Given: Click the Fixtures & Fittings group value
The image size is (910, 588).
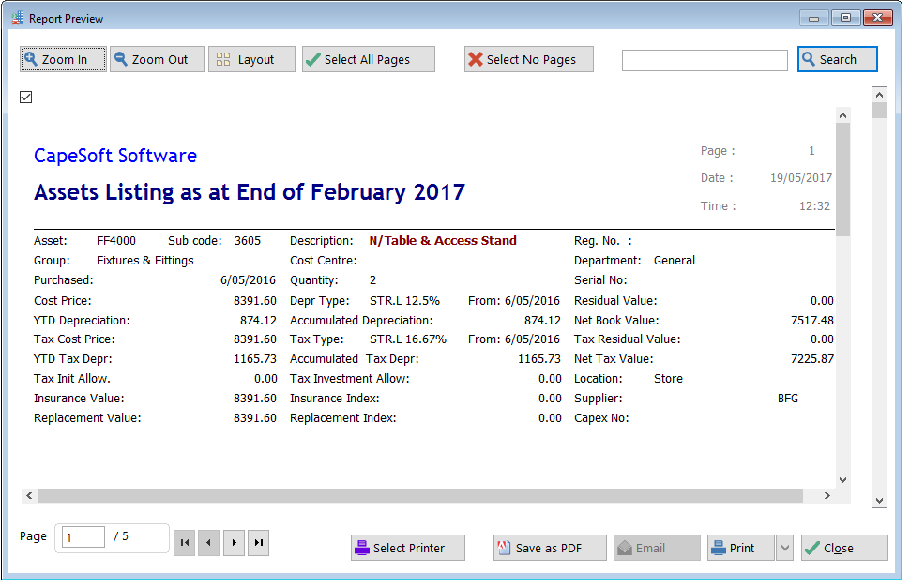Looking at the screenshot, I should pos(145,261).
